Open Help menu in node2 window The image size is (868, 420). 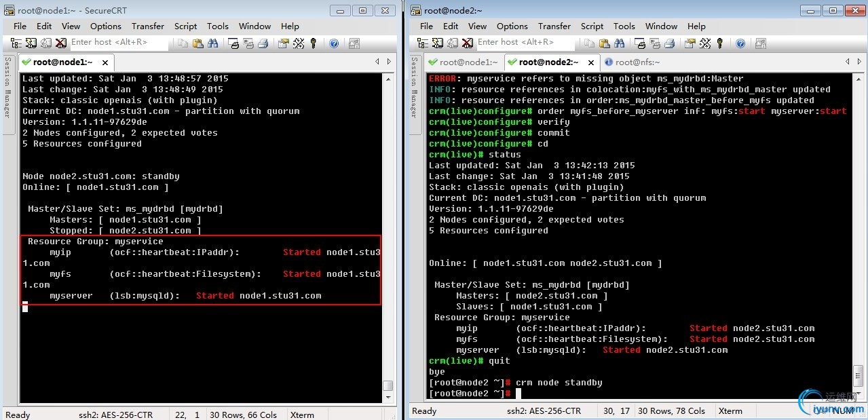click(x=696, y=26)
